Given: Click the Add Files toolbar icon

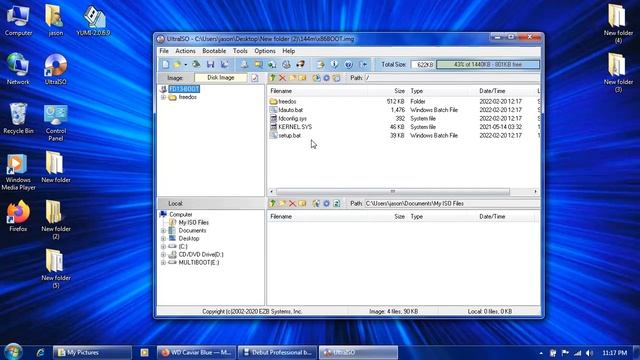Looking at the screenshot, I should coord(320,64).
